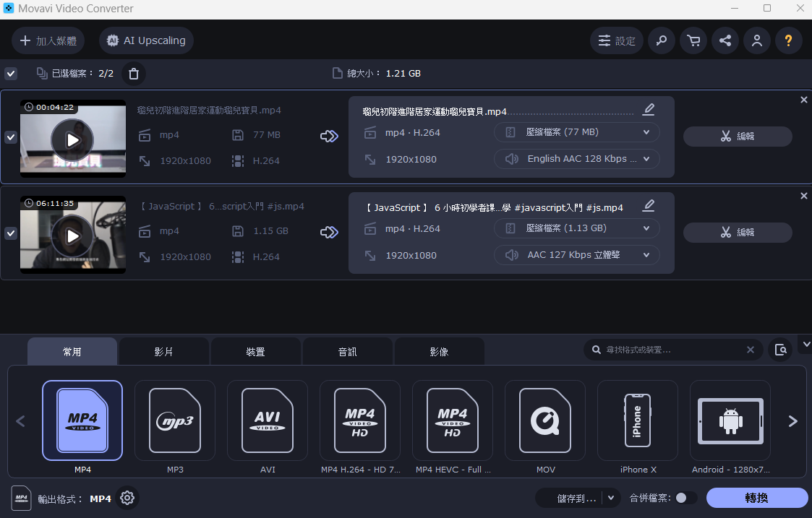Switch to the 影像 tab
Viewport: 812px width, 518px height.
click(439, 352)
